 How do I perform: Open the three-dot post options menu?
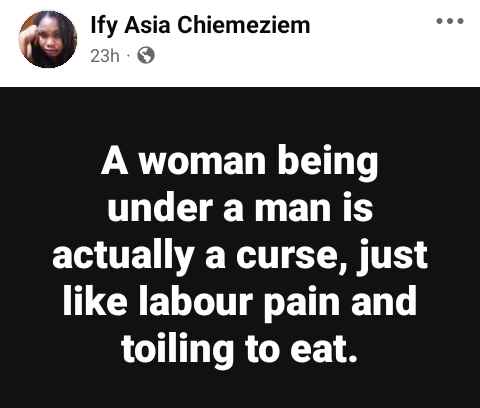tap(450, 21)
